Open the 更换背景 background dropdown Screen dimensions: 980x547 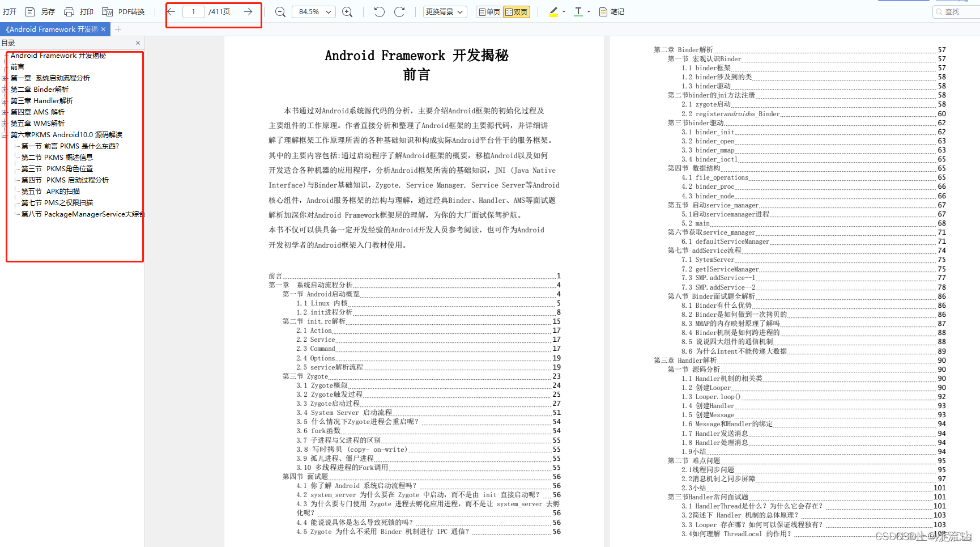pyautogui.click(x=445, y=11)
